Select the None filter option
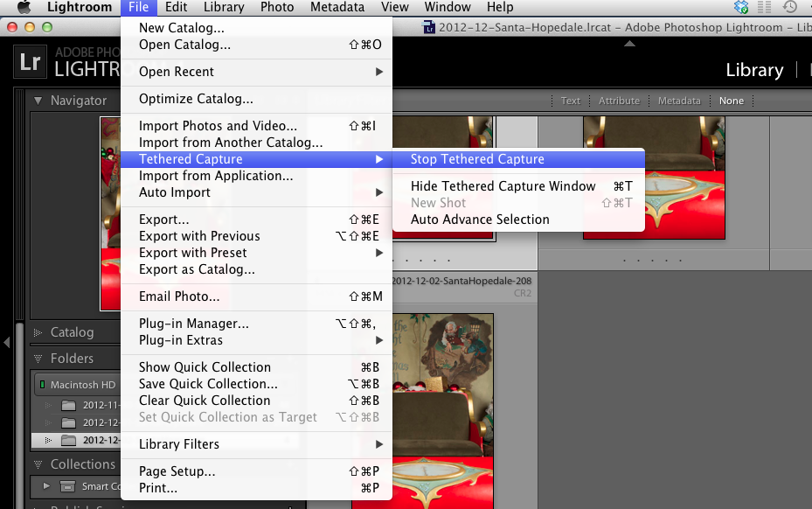 click(732, 101)
